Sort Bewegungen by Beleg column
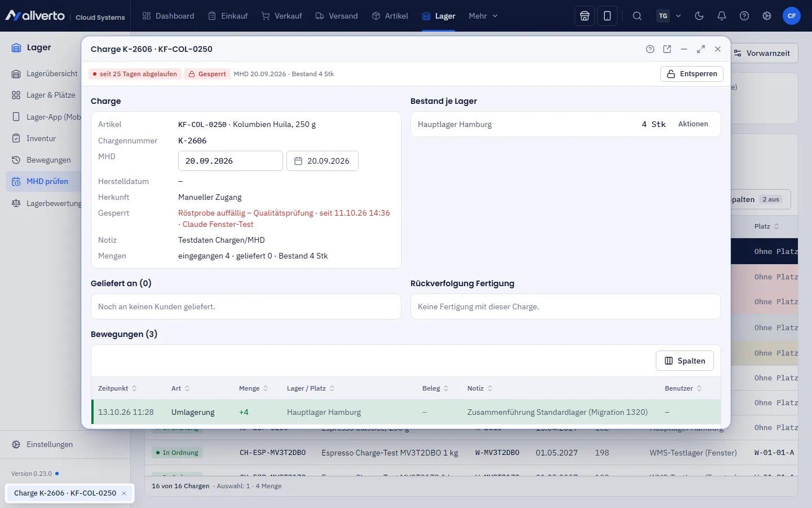 coord(435,388)
